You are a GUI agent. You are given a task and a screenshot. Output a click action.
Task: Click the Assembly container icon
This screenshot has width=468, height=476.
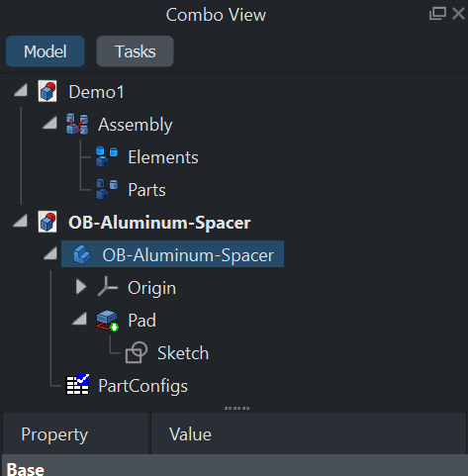click(77, 124)
